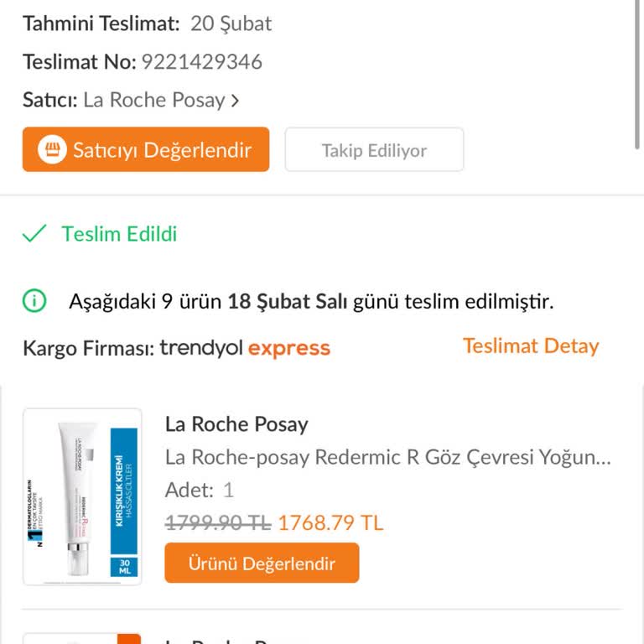
Task: Select the delivery number 9221429346
Action: coord(201,62)
